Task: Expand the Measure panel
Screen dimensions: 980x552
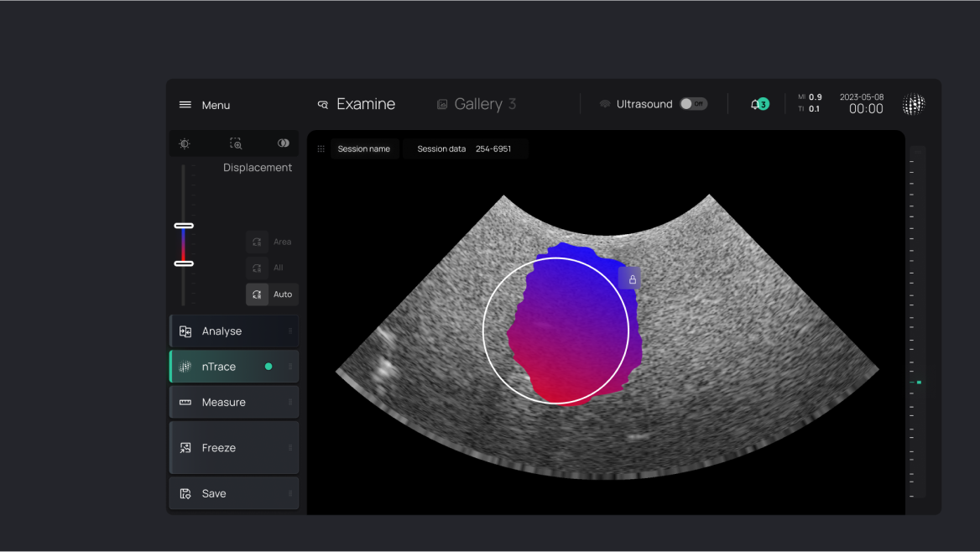Action: point(234,402)
